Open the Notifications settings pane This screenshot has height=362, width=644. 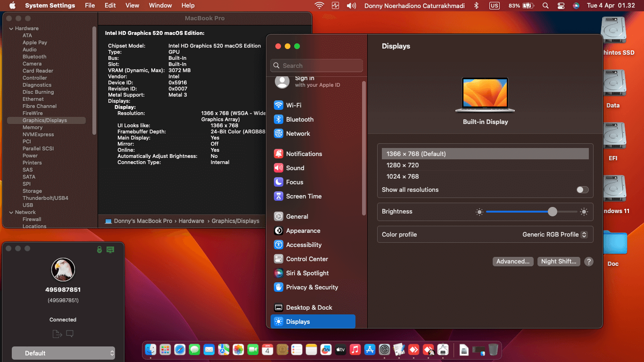pos(304,154)
